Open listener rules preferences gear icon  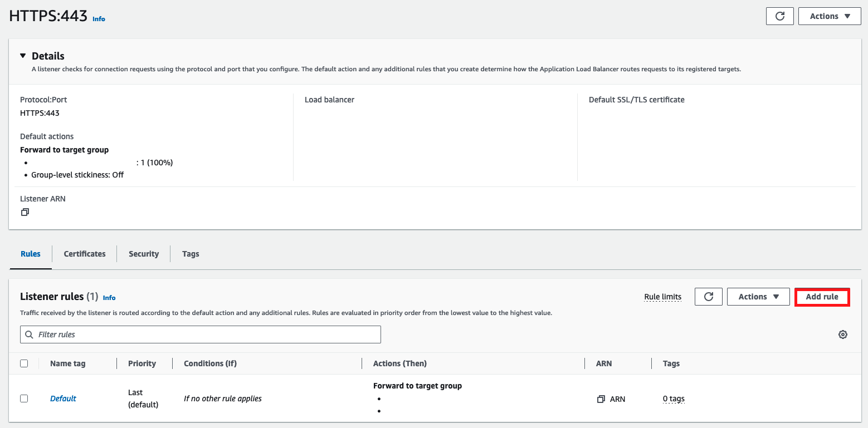(842, 334)
